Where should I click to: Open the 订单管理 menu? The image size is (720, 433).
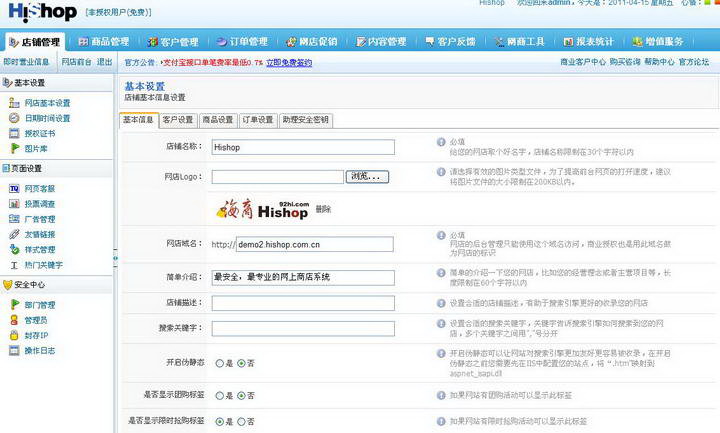coord(242,42)
